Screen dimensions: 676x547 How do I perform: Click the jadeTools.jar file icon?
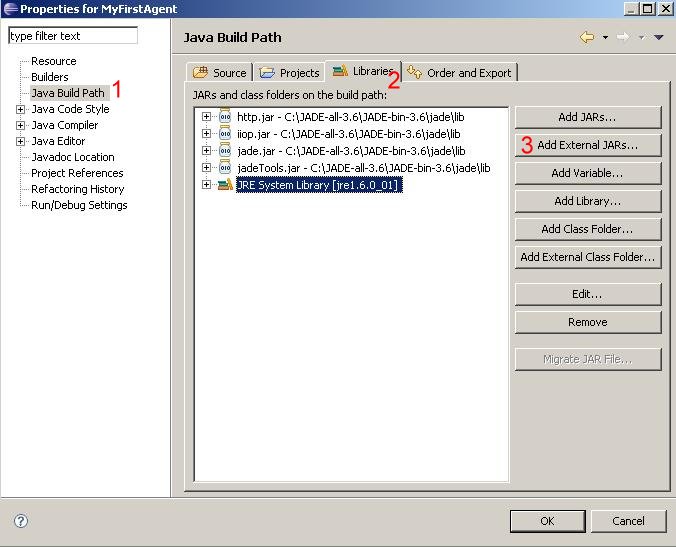pos(225,168)
